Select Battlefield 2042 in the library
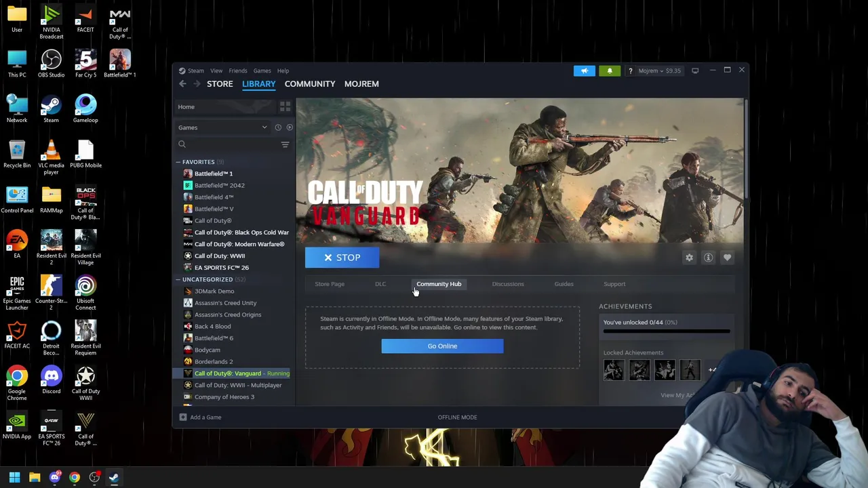The height and width of the screenshot is (488, 868). [219, 185]
